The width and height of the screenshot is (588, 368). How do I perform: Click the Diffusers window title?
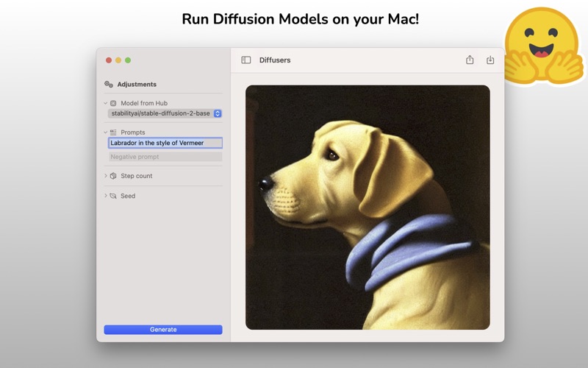coord(275,60)
